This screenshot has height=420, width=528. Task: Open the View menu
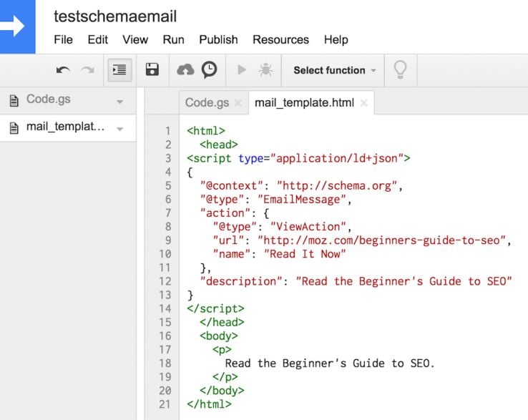[x=135, y=40]
